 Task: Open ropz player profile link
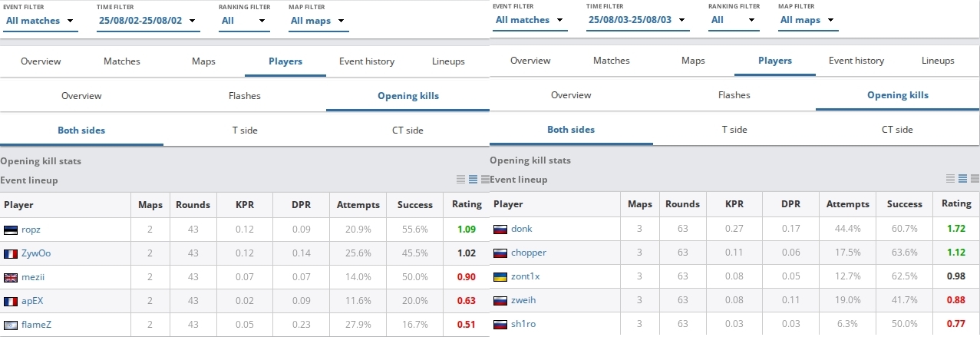(31, 229)
